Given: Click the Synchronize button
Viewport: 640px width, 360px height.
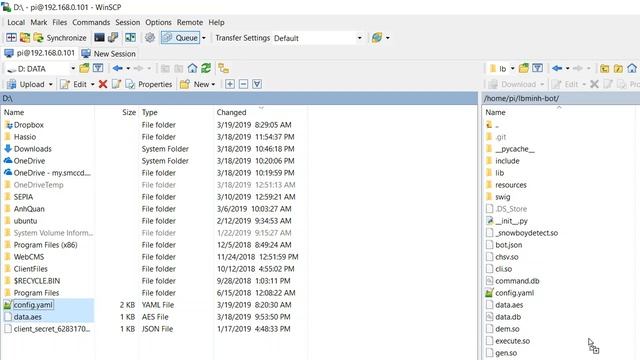Looking at the screenshot, I should coord(60,38).
